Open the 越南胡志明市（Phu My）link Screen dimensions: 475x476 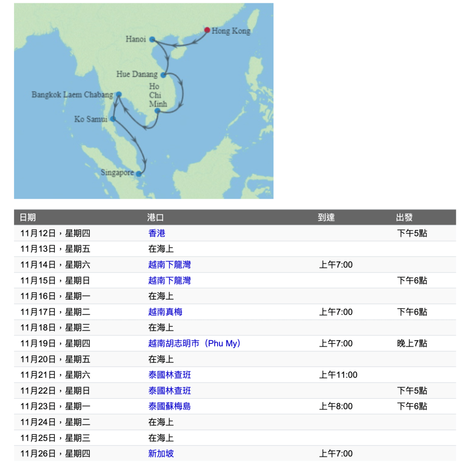pyautogui.click(x=194, y=343)
